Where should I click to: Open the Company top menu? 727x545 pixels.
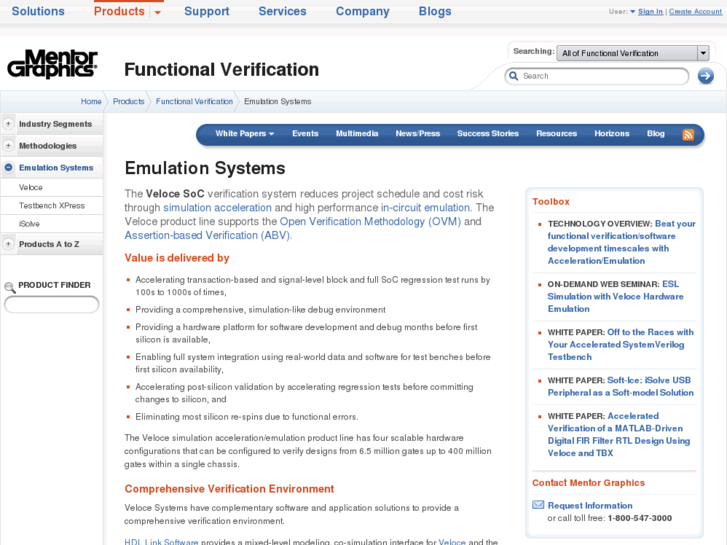click(363, 11)
